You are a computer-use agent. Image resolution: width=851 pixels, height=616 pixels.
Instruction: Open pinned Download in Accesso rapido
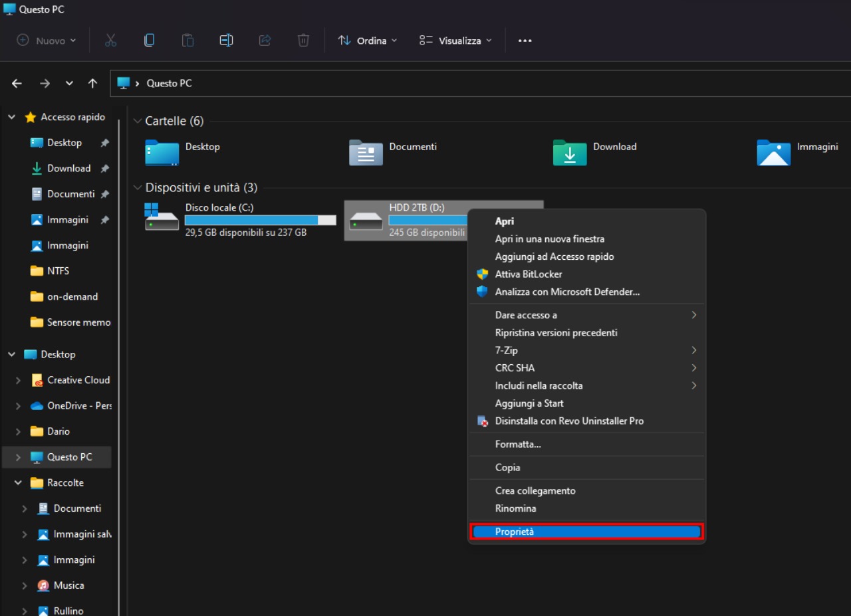[68, 168]
